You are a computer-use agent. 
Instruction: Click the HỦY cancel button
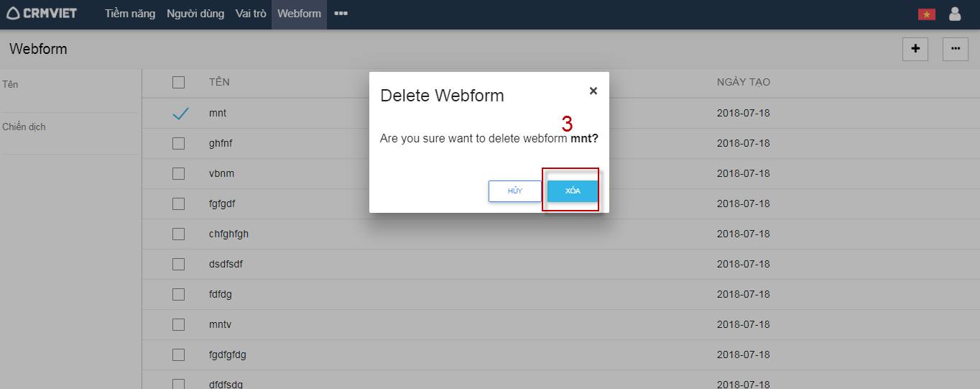coord(514,191)
